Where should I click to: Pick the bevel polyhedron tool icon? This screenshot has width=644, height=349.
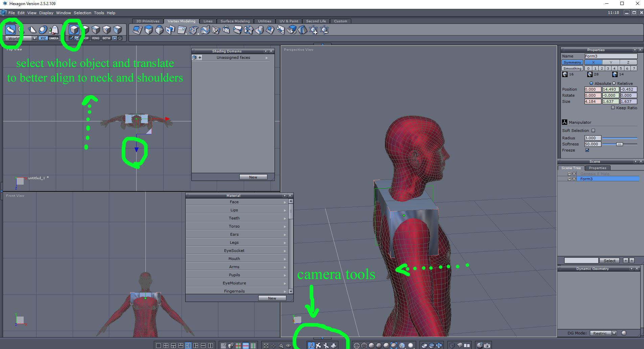click(159, 30)
